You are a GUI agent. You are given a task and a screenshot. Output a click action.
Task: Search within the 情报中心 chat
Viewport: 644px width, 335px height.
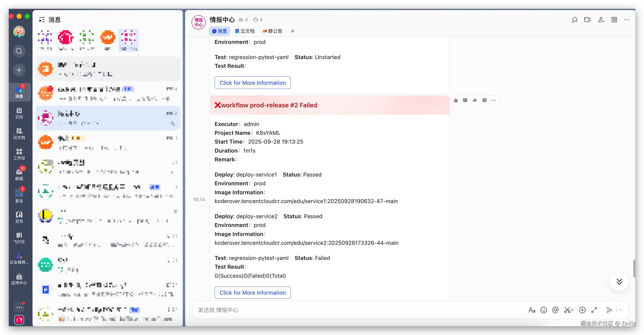575,20
